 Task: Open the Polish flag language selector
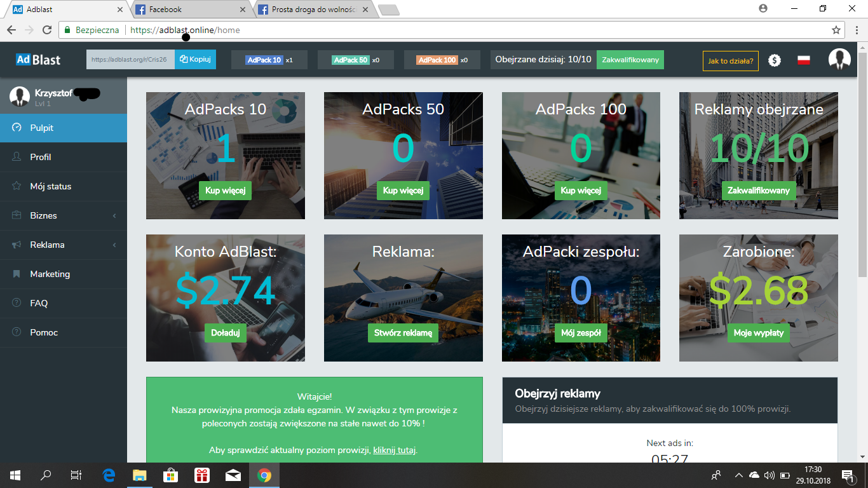(804, 60)
